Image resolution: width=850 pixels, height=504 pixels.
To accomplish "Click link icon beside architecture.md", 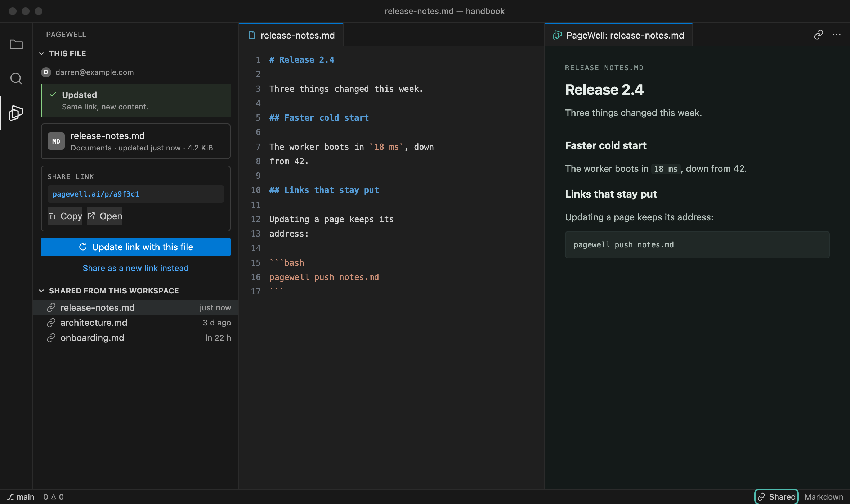I will pos(51,323).
